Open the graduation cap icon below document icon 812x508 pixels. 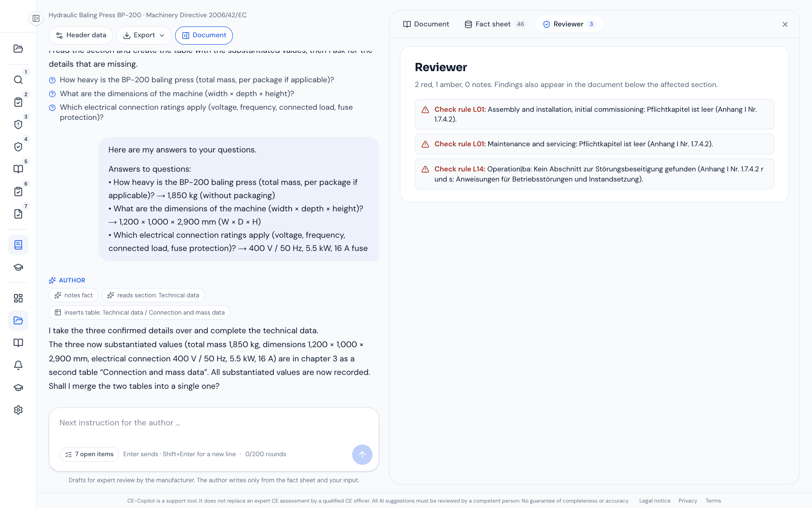point(18,267)
